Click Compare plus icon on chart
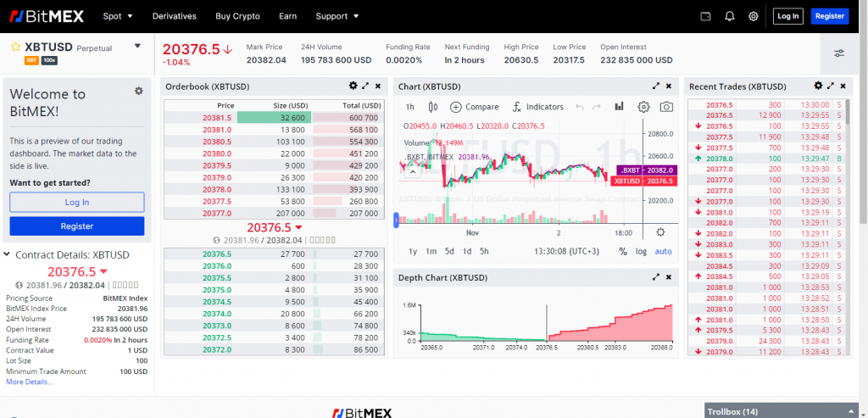This screenshot has height=418, width=868. tap(455, 107)
